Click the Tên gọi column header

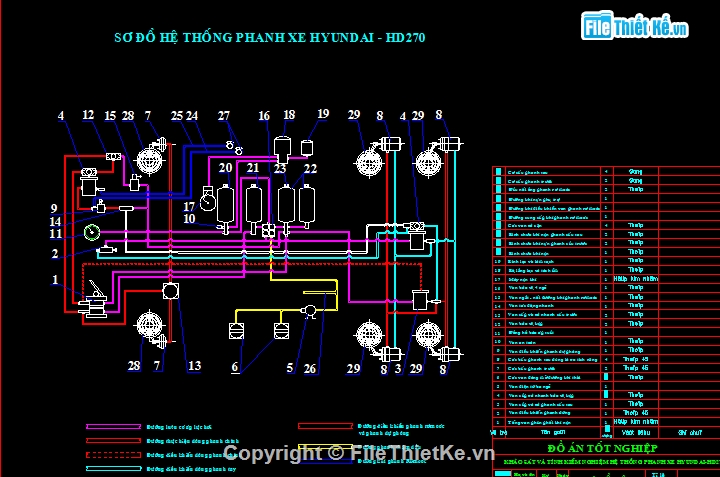(553, 432)
